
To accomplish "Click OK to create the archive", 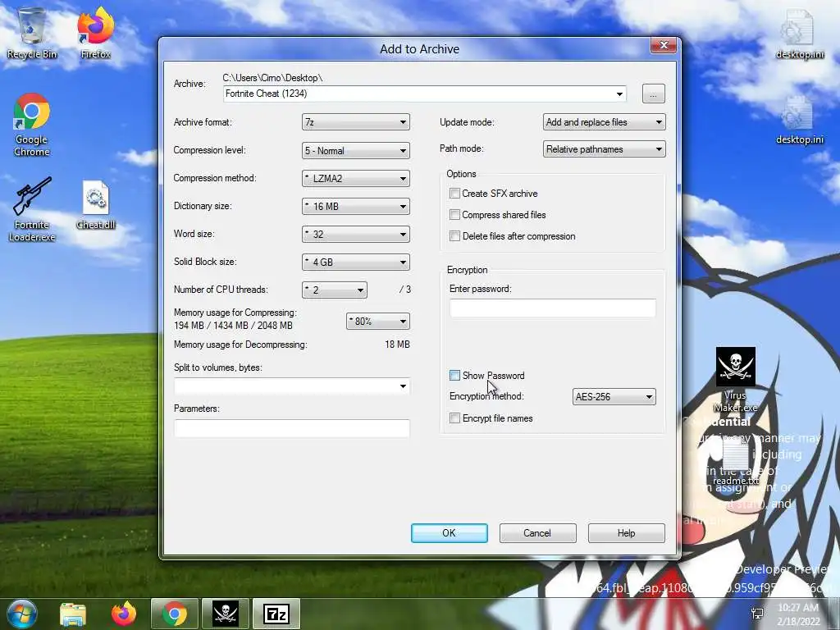I will (x=449, y=533).
